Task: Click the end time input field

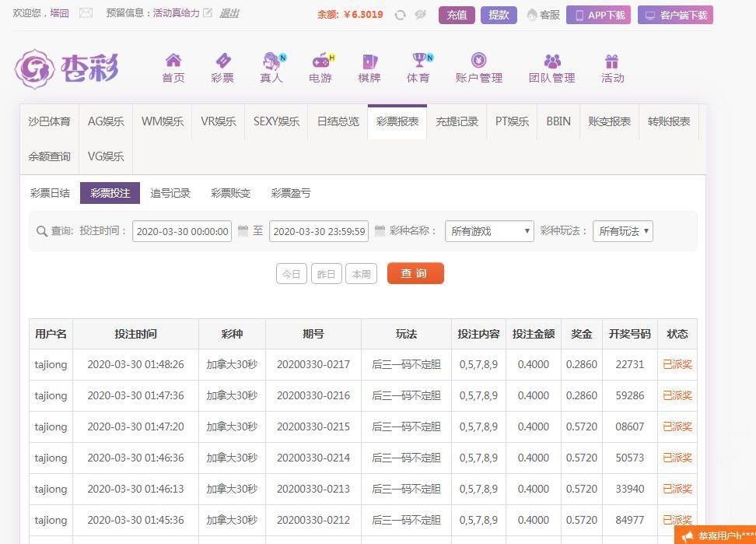Action: point(319,231)
